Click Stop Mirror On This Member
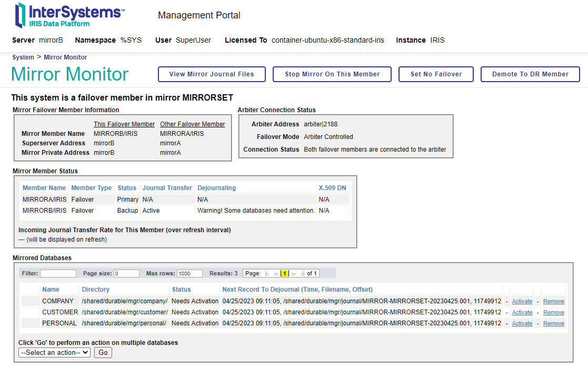Viewport: 588px width, 377px height. [332, 74]
